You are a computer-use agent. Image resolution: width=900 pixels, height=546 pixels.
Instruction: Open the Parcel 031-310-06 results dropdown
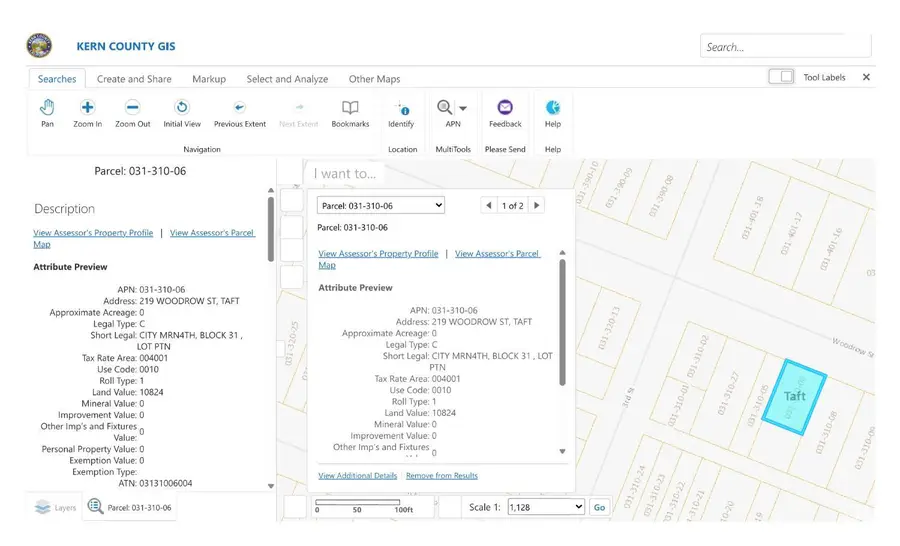[x=380, y=205]
